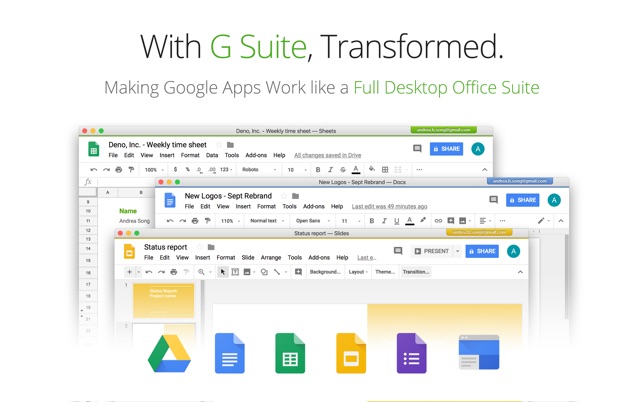Insert link using Docs toolbar
643x402 pixels.
click(438, 221)
